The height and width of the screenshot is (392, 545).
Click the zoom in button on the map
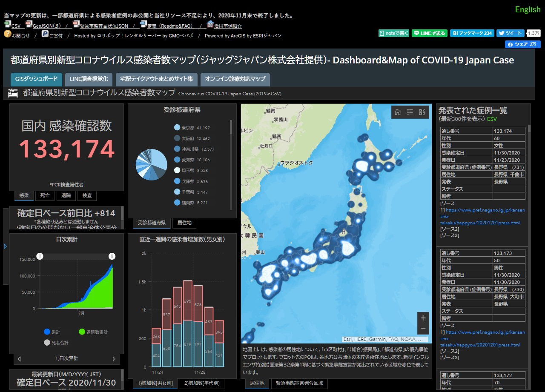(422, 318)
